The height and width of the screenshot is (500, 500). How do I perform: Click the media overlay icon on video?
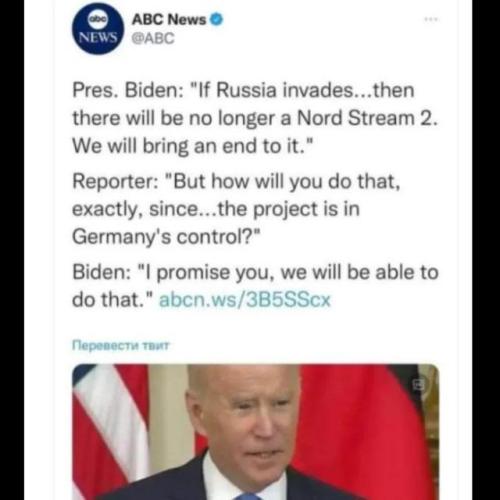[x=419, y=384]
